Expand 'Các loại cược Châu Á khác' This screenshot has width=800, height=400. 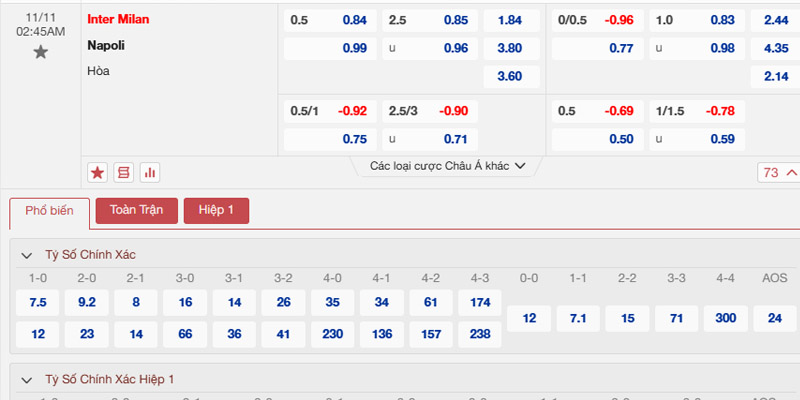click(x=448, y=166)
